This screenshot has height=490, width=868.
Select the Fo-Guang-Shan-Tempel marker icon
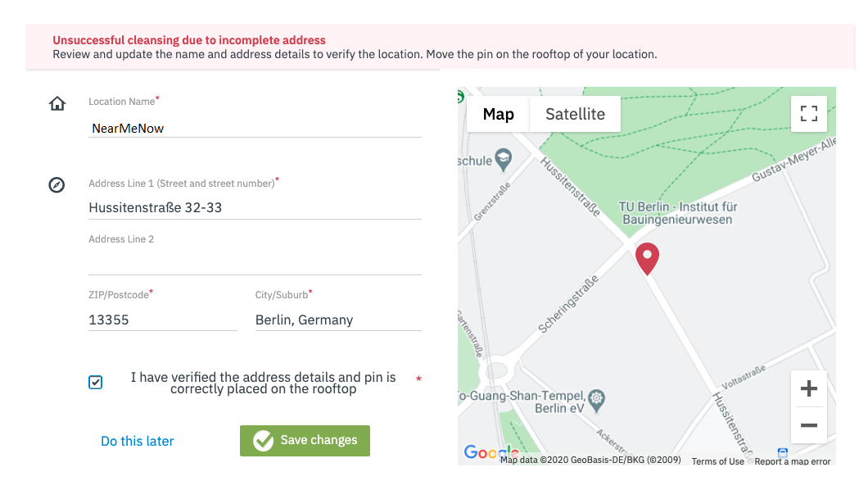click(598, 397)
